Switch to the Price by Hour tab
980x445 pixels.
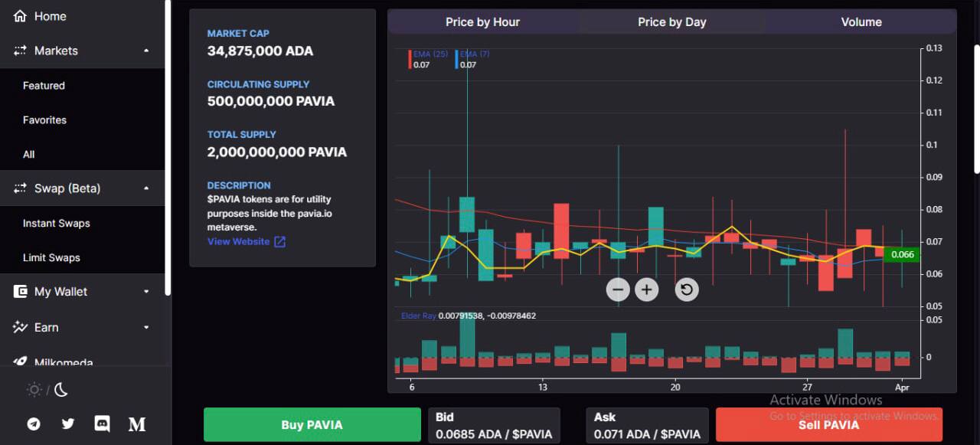tap(482, 22)
